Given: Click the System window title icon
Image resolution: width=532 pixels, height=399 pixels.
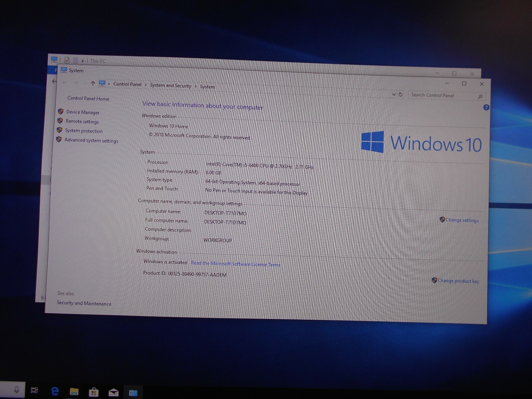Looking at the screenshot, I should tap(64, 70).
